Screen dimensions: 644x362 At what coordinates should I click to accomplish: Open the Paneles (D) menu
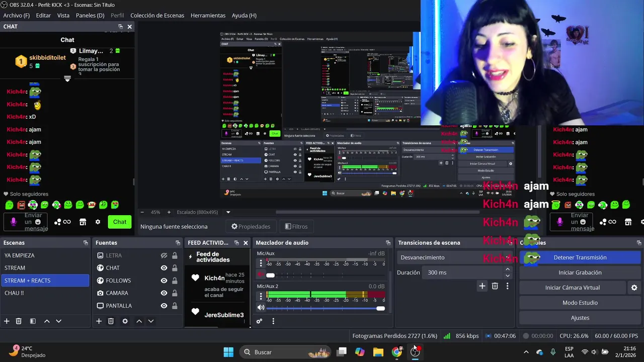90,15
